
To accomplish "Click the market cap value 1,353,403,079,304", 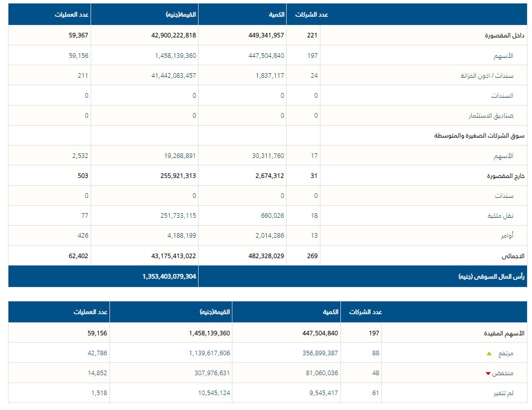I will coord(169,276).
